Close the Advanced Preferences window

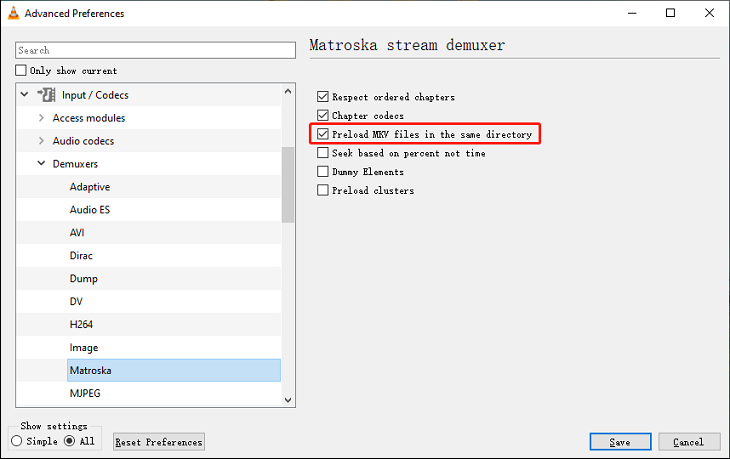(x=709, y=13)
